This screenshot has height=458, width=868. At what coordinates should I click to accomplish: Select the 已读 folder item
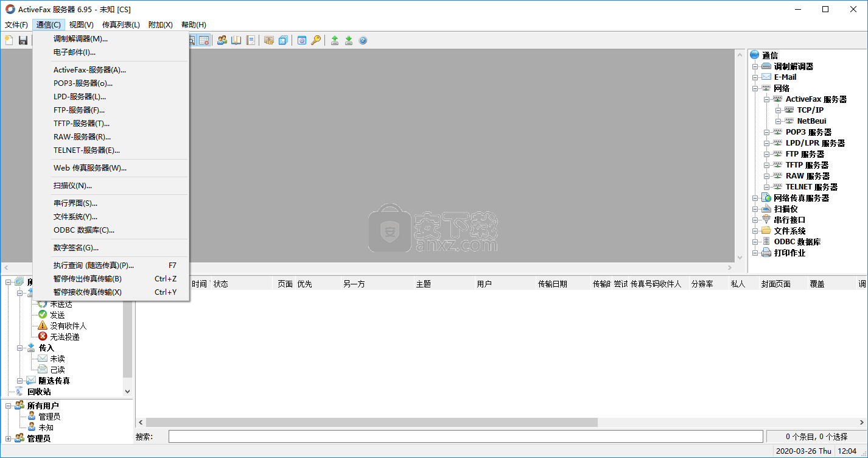[57, 370]
